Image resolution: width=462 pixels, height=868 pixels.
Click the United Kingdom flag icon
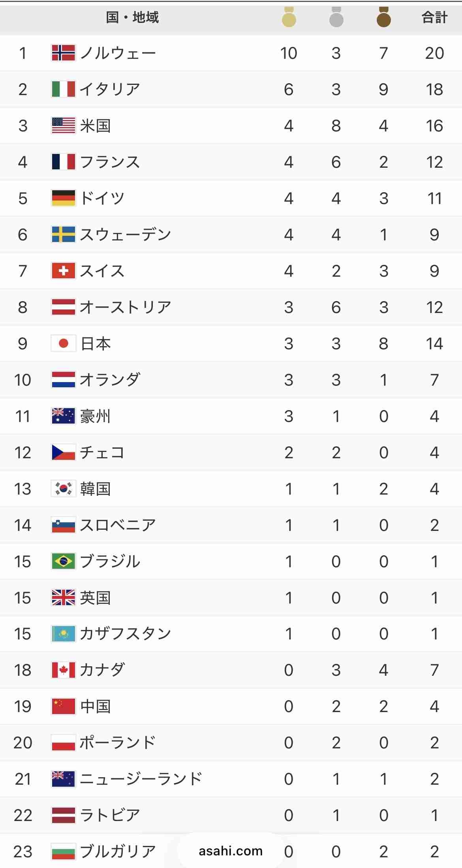pyautogui.click(x=63, y=598)
